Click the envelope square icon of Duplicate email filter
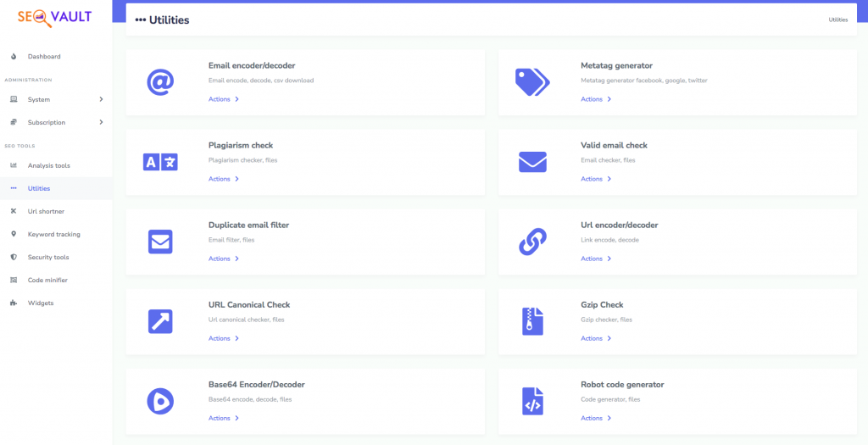 pos(160,242)
